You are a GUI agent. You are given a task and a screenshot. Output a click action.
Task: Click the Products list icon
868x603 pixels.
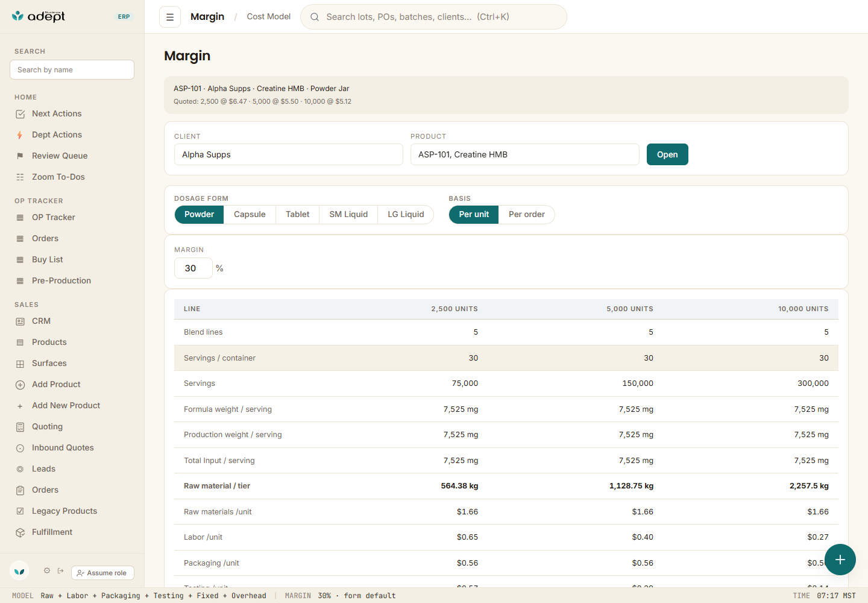pyautogui.click(x=20, y=343)
